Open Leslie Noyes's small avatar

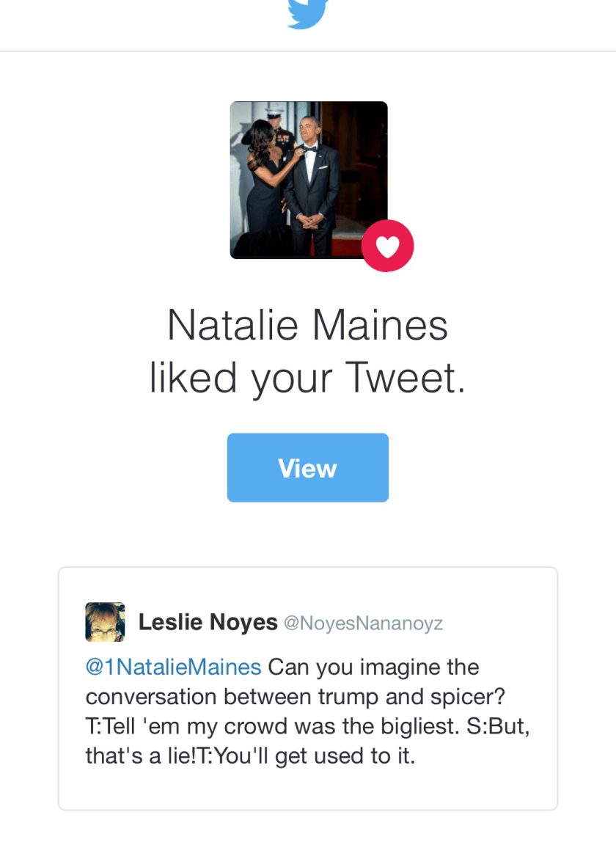(x=105, y=622)
